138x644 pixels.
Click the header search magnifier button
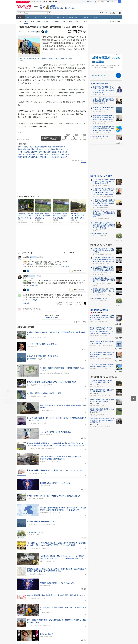120,2
